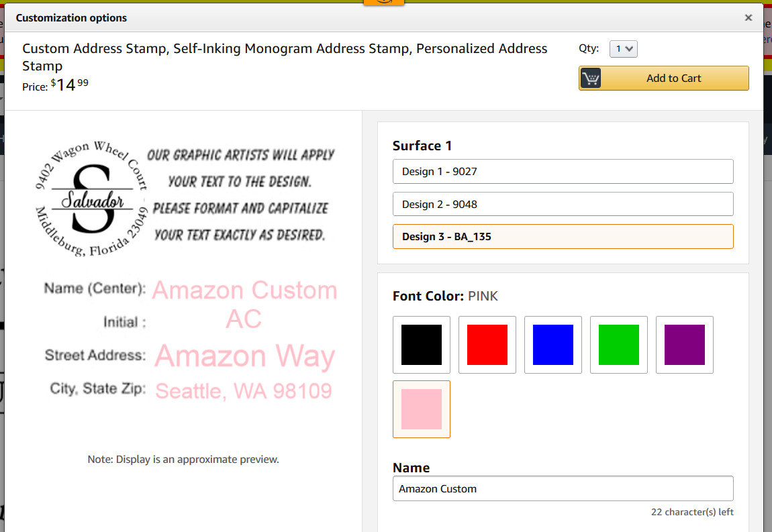This screenshot has height=532, width=772.
Task: Click the $14.99 price text
Action: [x=70, y=85]
